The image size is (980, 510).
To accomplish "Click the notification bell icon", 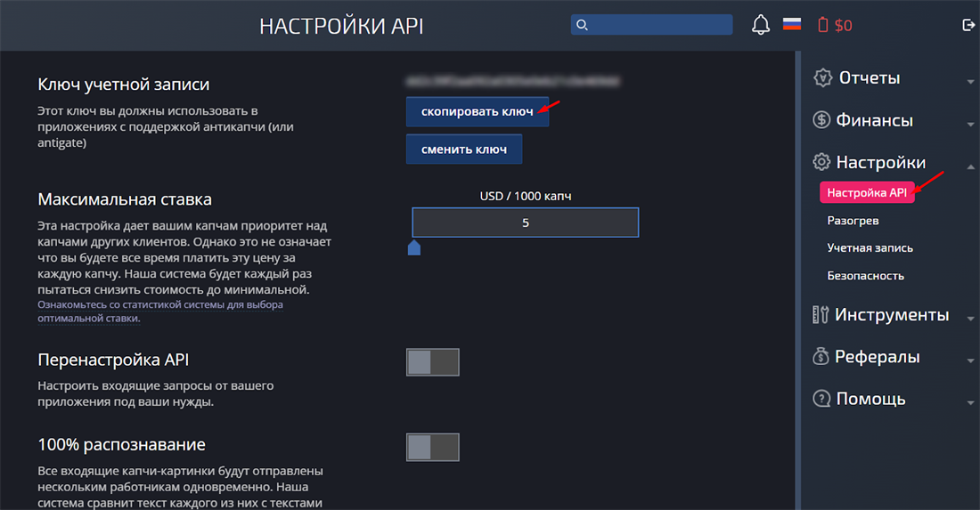I will tap(761, 25).
